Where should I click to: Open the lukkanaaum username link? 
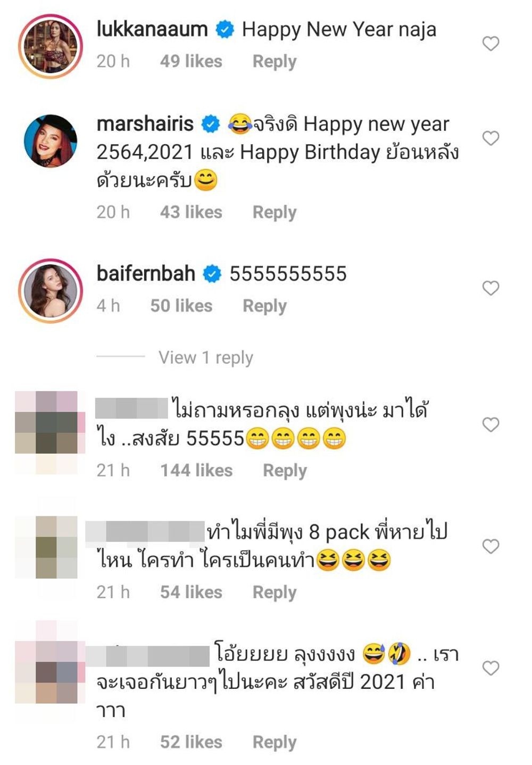point(152,29)
